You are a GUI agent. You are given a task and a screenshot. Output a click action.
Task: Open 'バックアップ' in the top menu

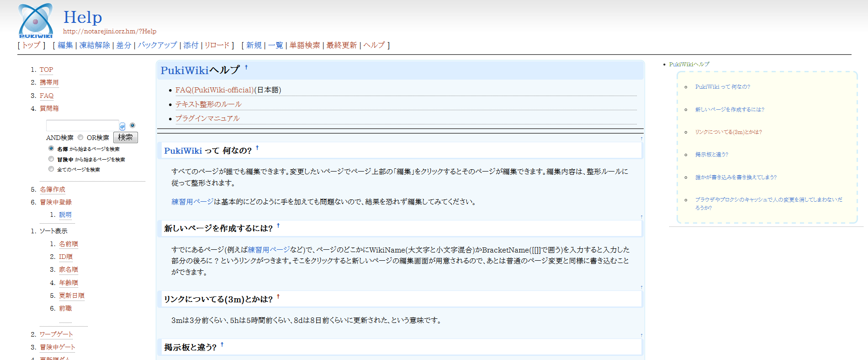coord(157,45)
